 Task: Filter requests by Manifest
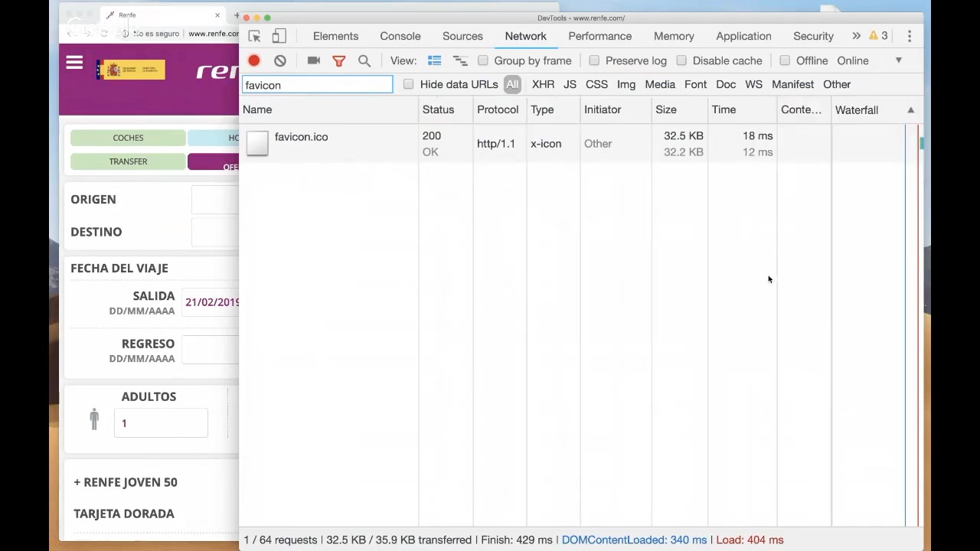click(x=792, y=84)
